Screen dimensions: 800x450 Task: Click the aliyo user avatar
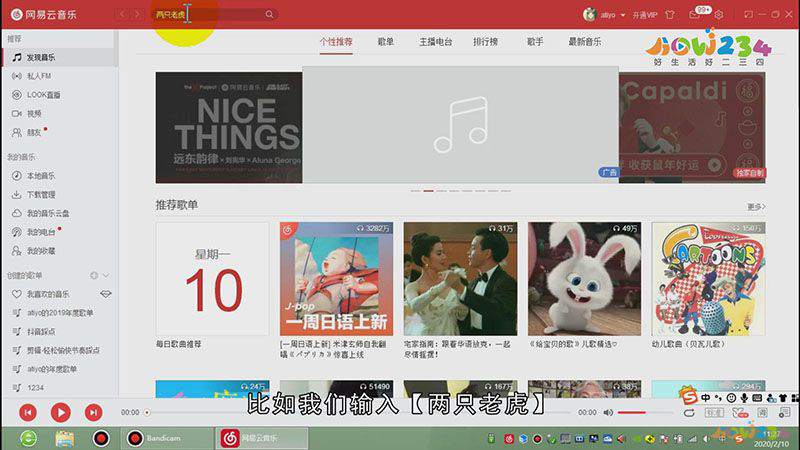click(589, 15)
